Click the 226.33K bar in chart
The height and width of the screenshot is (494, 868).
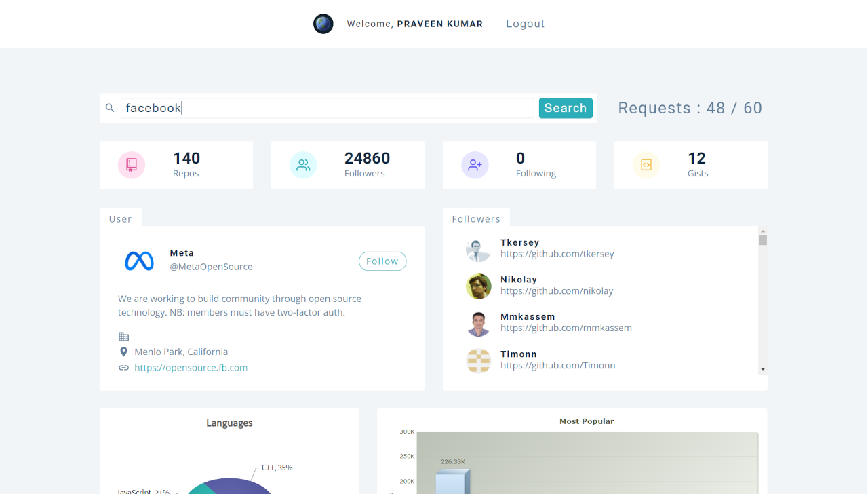tap(452, 482)
